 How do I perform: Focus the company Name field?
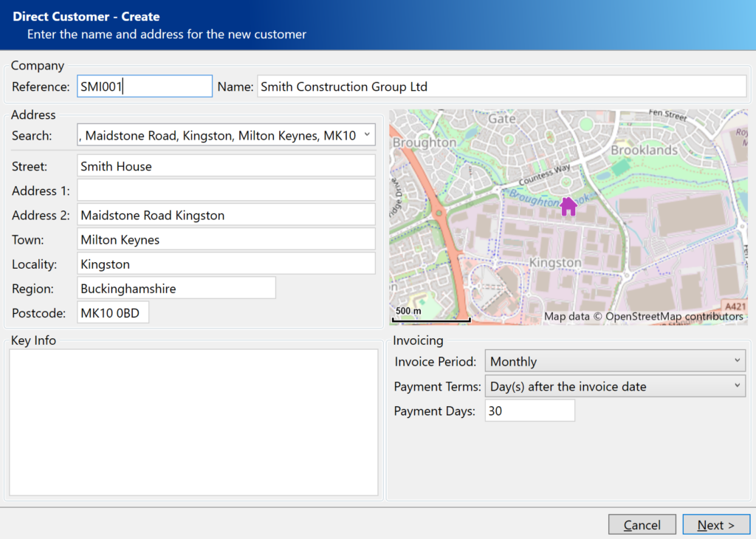(x=501, y=86)
